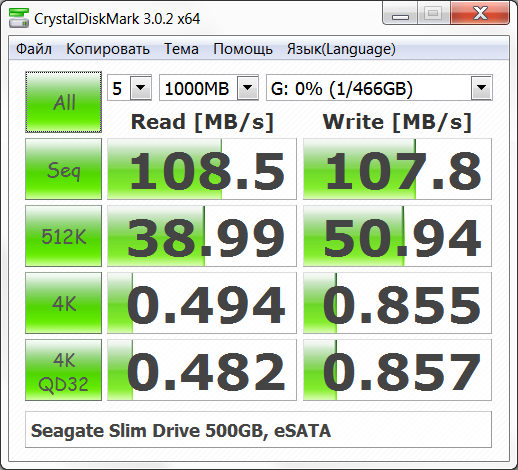Close the CrystalDiskMark window
The width and height of the screenshot is (518, 470).
pyautogui.click(x=480, y=13)
